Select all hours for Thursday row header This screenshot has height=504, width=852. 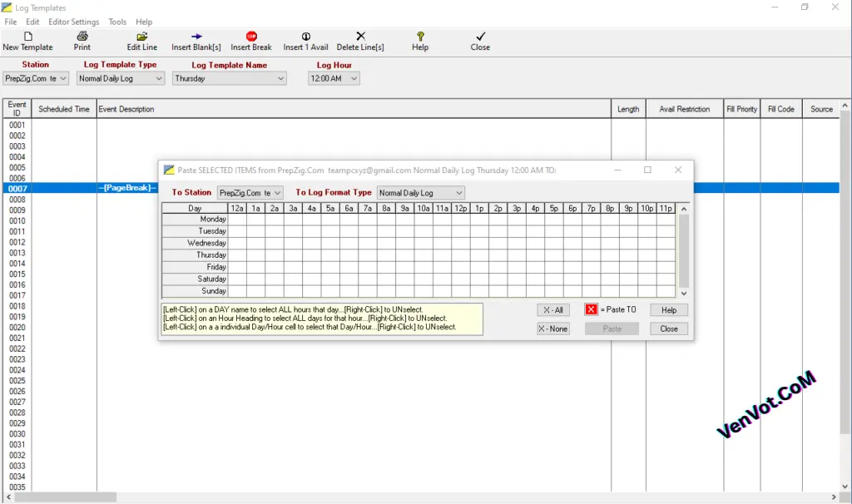tap(195, 255)
